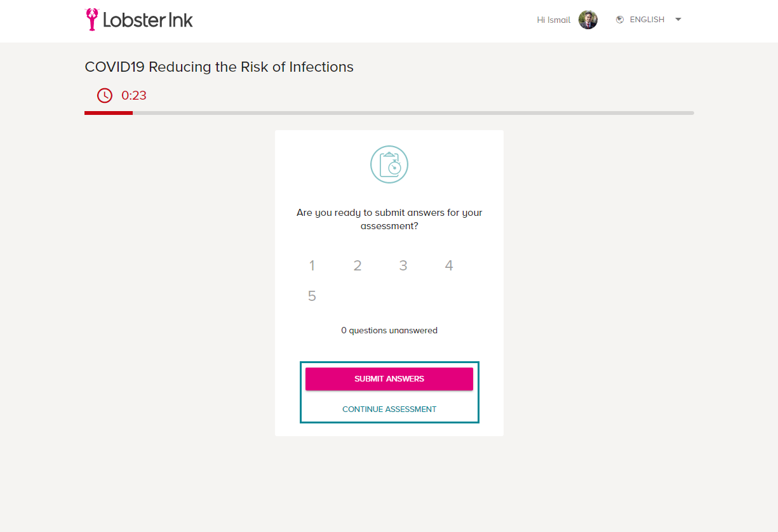This screenshot has height=532, width=778.
Task: Go to question 1
Action: (312, 265)
